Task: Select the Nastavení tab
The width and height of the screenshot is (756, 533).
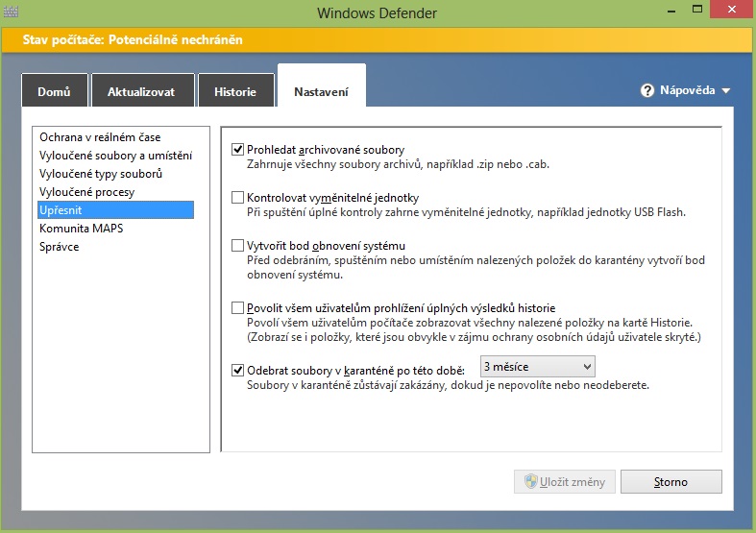Action: (322, 86)
